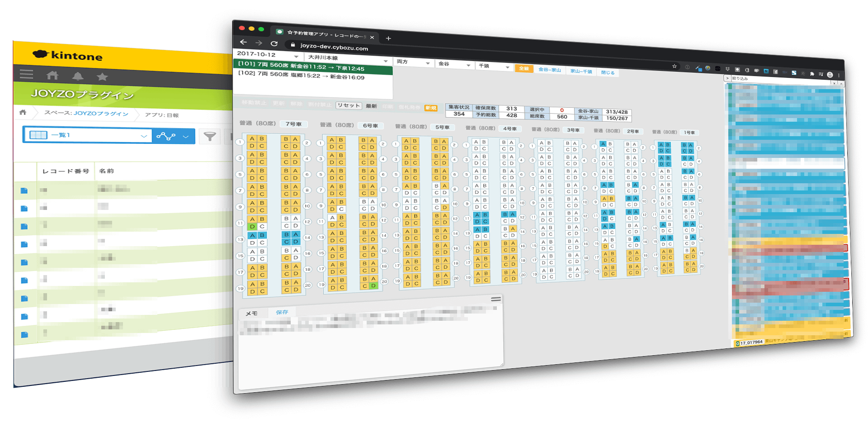Screen dimensions: 868x428
Task: Open the kintone filter funnel icon
Action: 210,136
